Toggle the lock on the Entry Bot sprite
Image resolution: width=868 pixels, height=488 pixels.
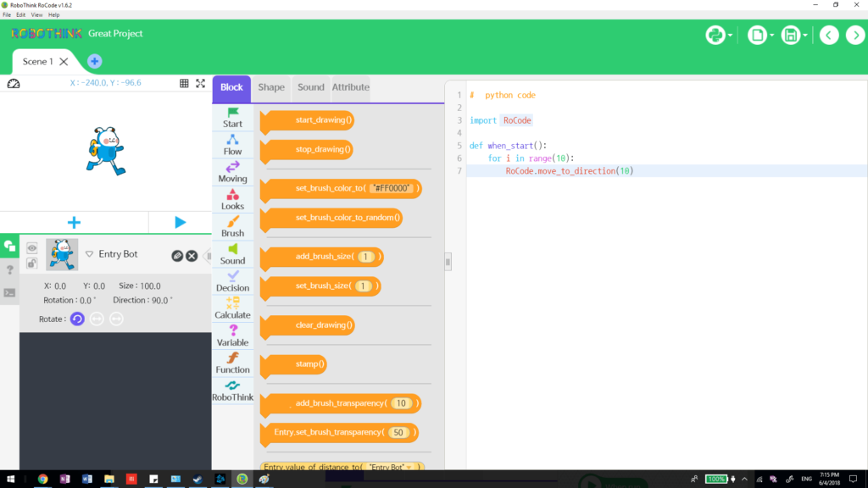[31, 263]
